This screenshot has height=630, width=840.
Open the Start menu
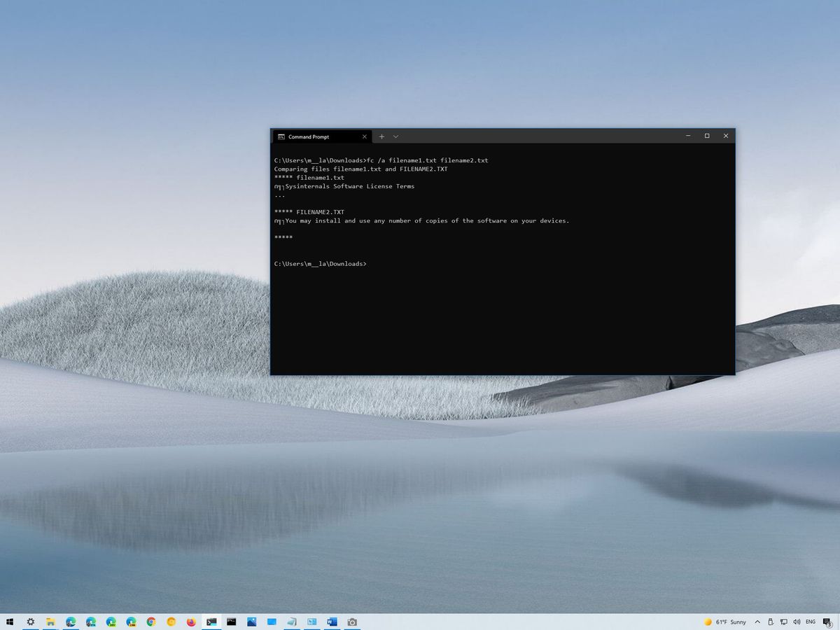coord(10,622)
